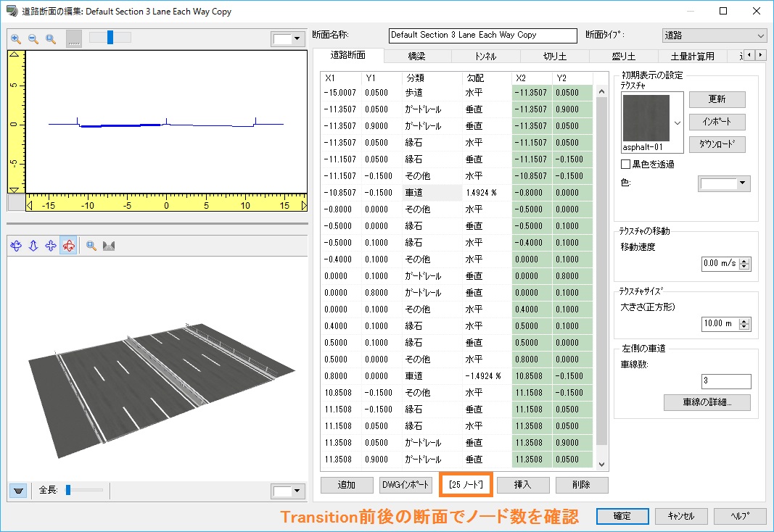
Task: Enable the 黒色を透過 checkbox
Action: point(626,165)
